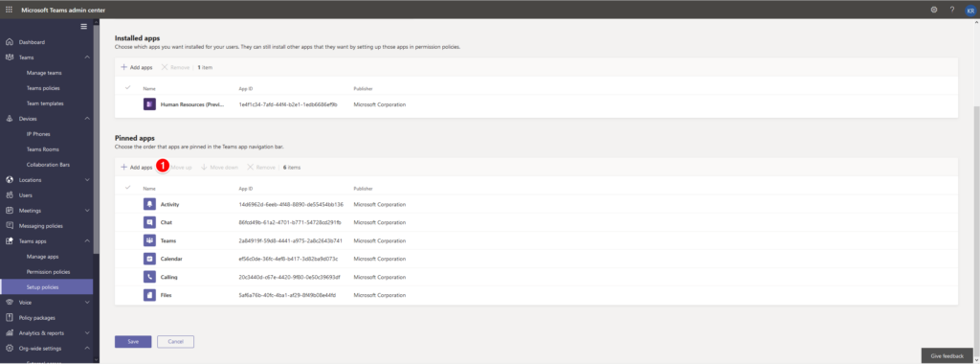The height and width of the screenshot is (364, 980).
Task: Click Move down in Pinned apps toolbar
Action: [219, 168]
